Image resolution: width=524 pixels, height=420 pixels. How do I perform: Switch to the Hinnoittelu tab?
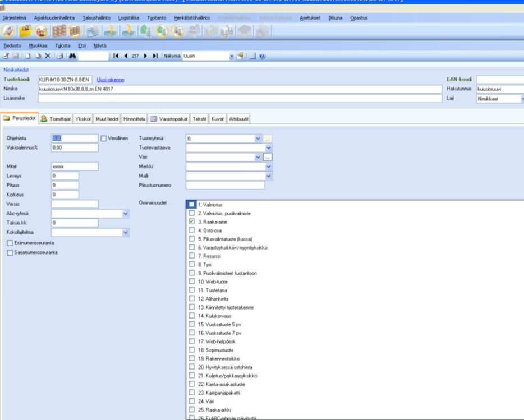click(134, 119)
